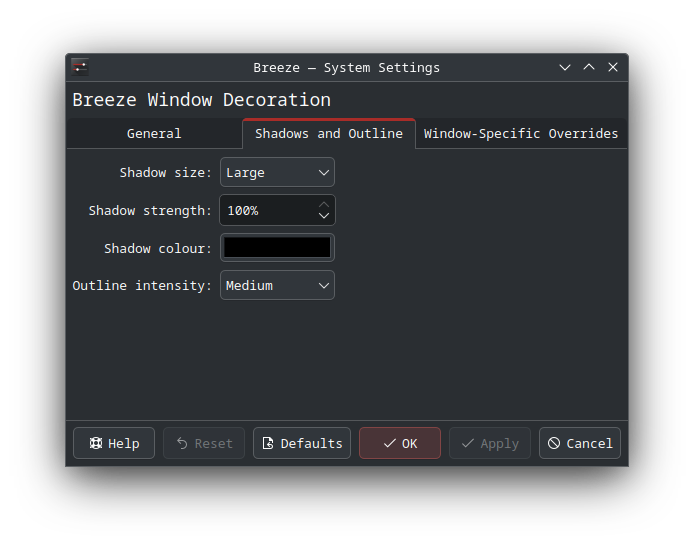Confirm changes with OK button
695x545 pixels.
click(x=400, y=443)
